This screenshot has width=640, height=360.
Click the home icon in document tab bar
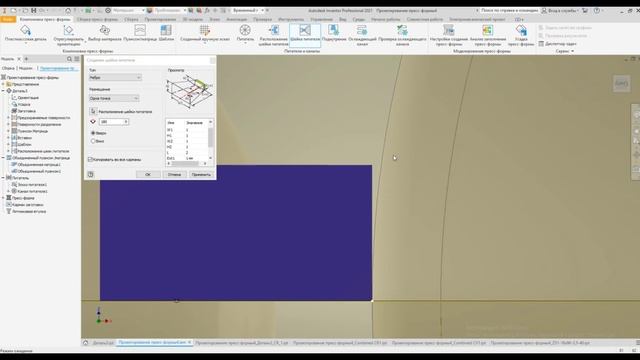click(86, 343)
